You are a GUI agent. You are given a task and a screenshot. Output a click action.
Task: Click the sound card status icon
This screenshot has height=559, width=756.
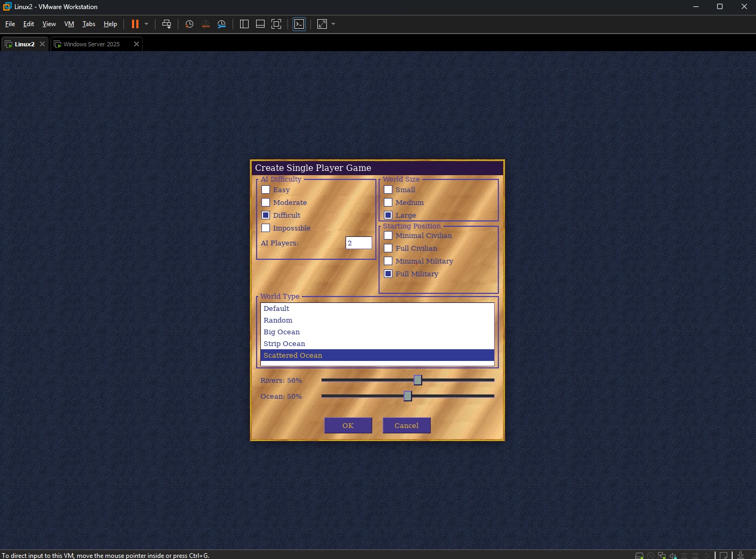(x=673, y=555)
